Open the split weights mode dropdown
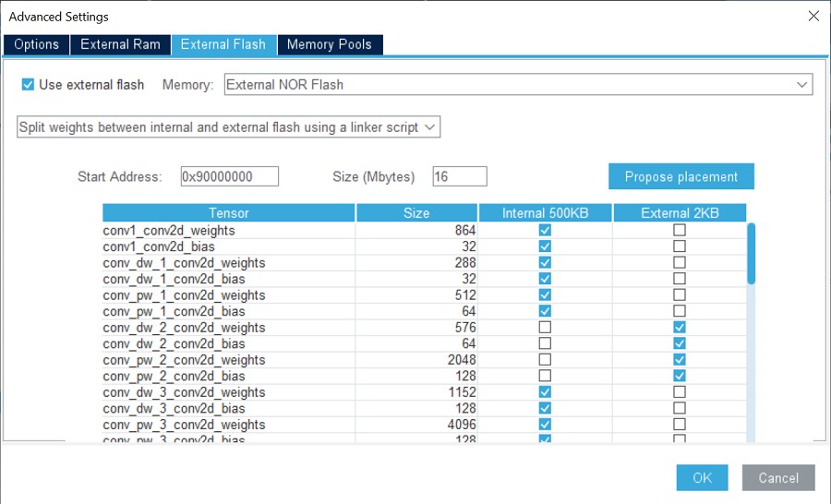 (228, 127)
